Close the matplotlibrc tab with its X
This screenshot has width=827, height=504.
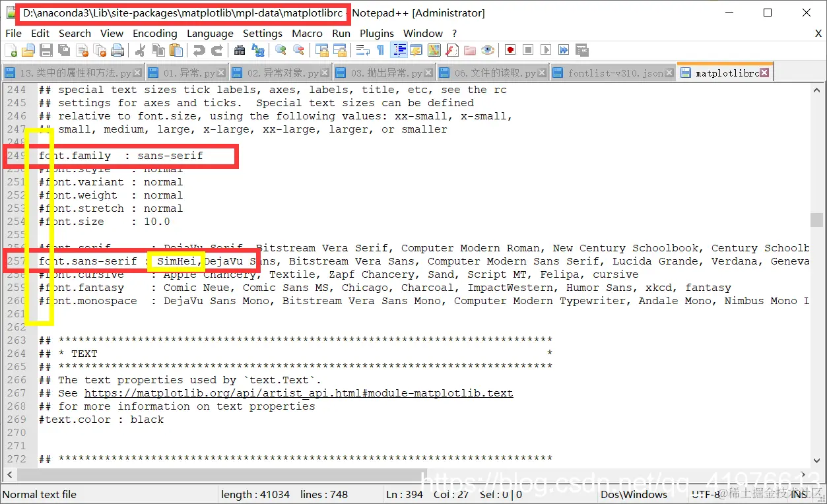point(764,73)
